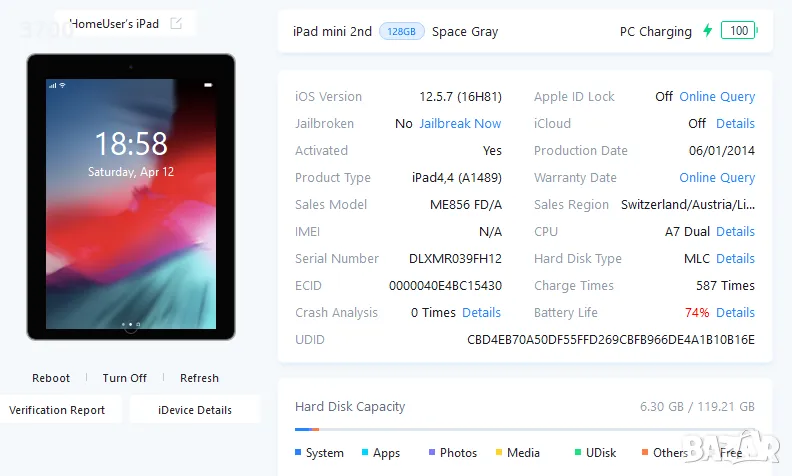The image size is (792, 476).
Task: Select the purple Photos legend marker
Action: point(432,453)
